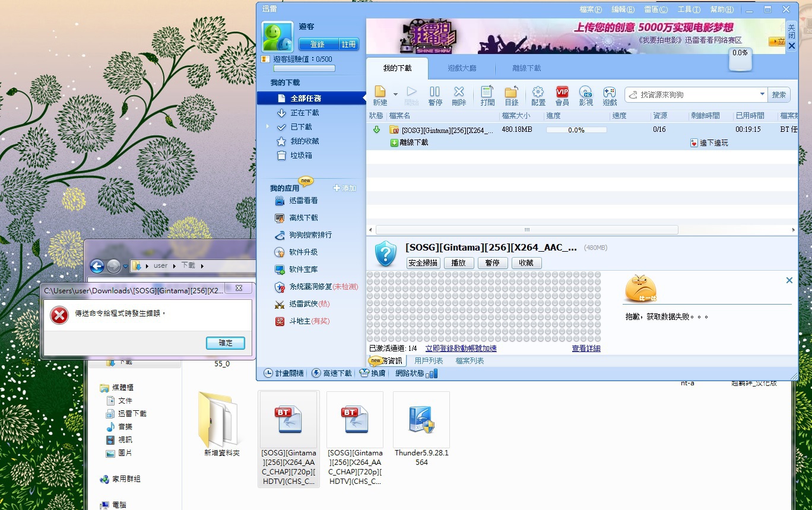Open the 編輯(E) menu

[623, 9]
